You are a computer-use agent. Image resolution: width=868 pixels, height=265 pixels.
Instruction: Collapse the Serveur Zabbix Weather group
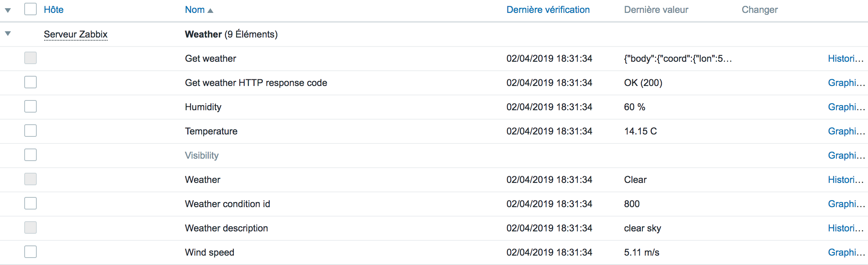click(x=8, y=34)
